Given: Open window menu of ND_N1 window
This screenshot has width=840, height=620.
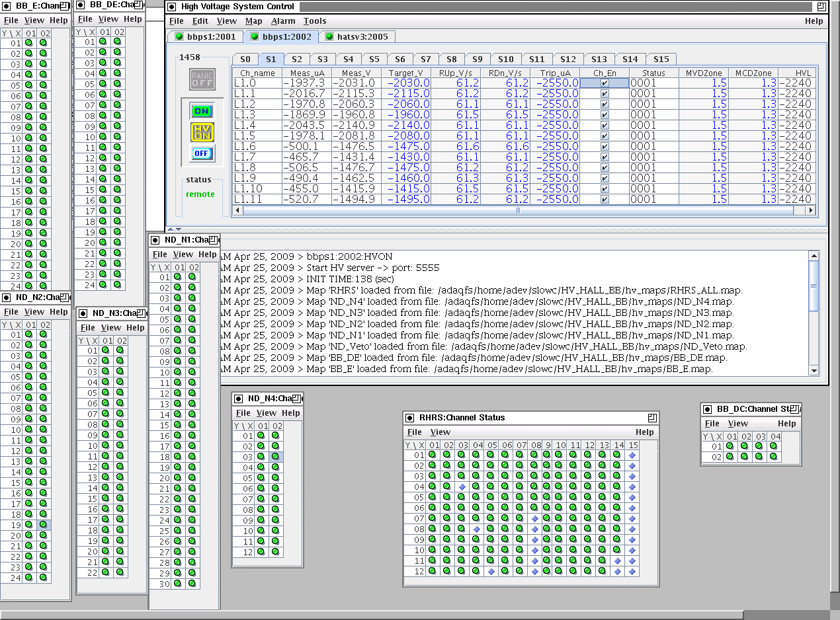Looking at the screenshot, I should (155, 240).
